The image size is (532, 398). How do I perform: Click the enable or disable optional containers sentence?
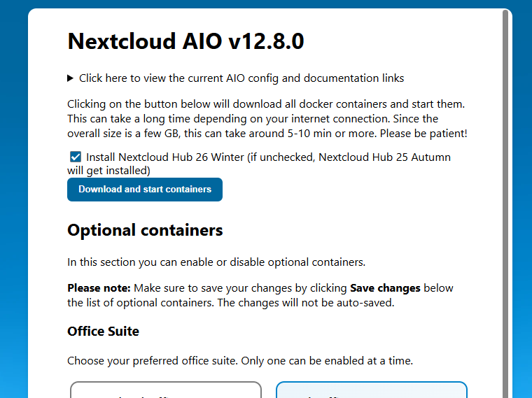[216, 262]
